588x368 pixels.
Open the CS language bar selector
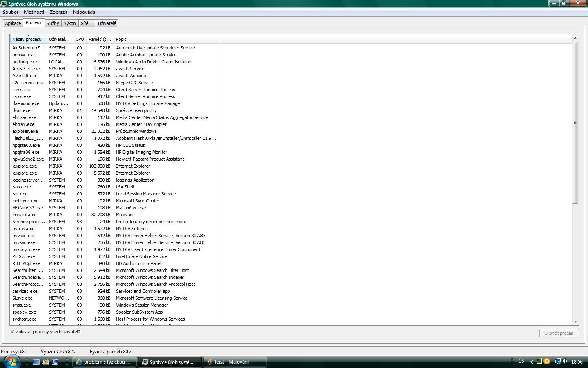point(521,361)
